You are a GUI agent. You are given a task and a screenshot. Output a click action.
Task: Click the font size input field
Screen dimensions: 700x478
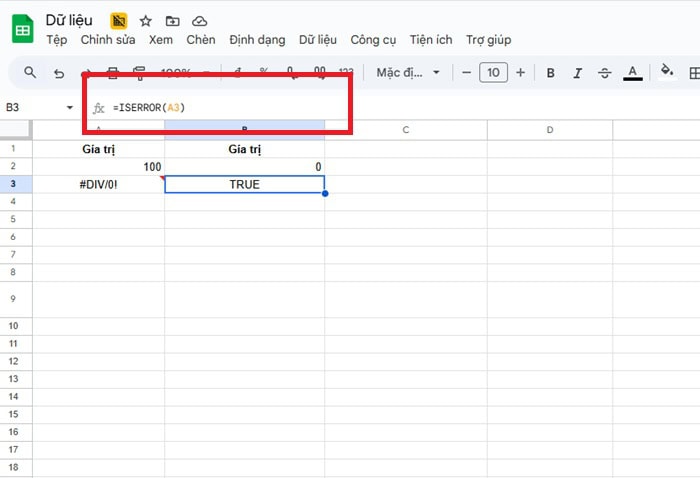[x=493, y=72]
